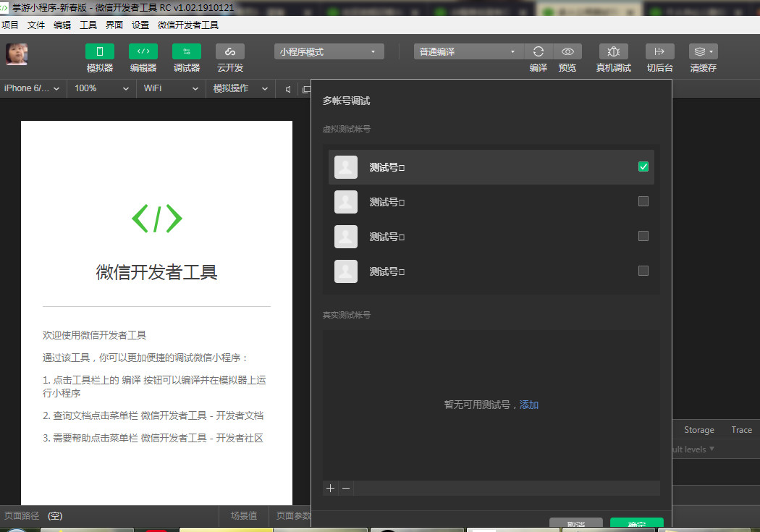Screen dimensions: 760x532
Task: Expand the 模拟操作 simulate actions dropdown
Action: point(240,88)
